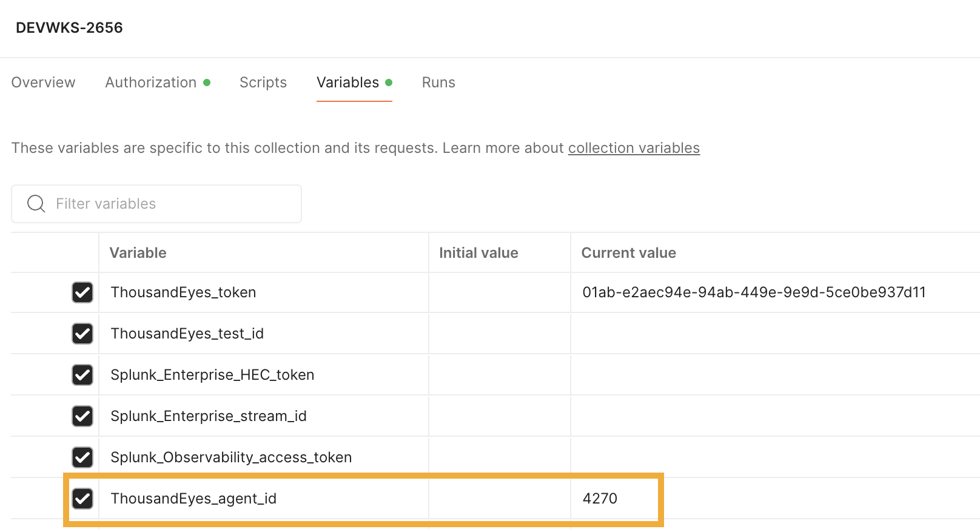Uncheck Splunk_Observability_access_token checkbox
Image resolution: width=980 pixels, height=529 pixels.
coord(82,457)
